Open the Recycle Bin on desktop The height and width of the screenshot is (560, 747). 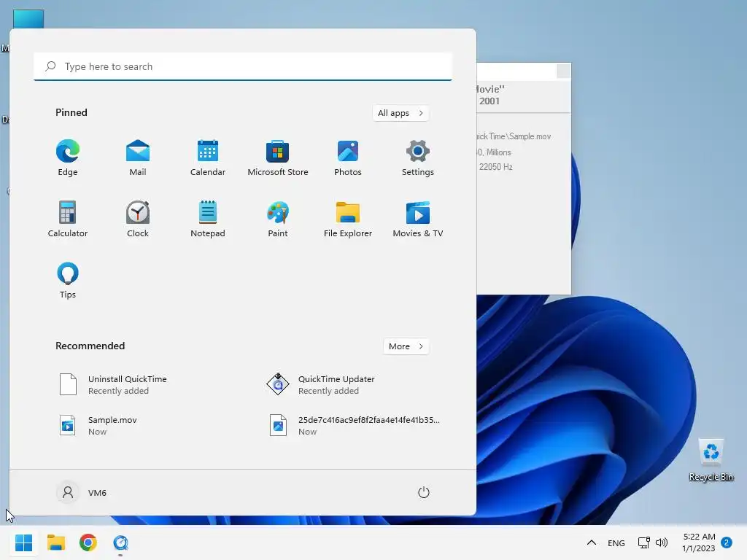tap(711, 459)
